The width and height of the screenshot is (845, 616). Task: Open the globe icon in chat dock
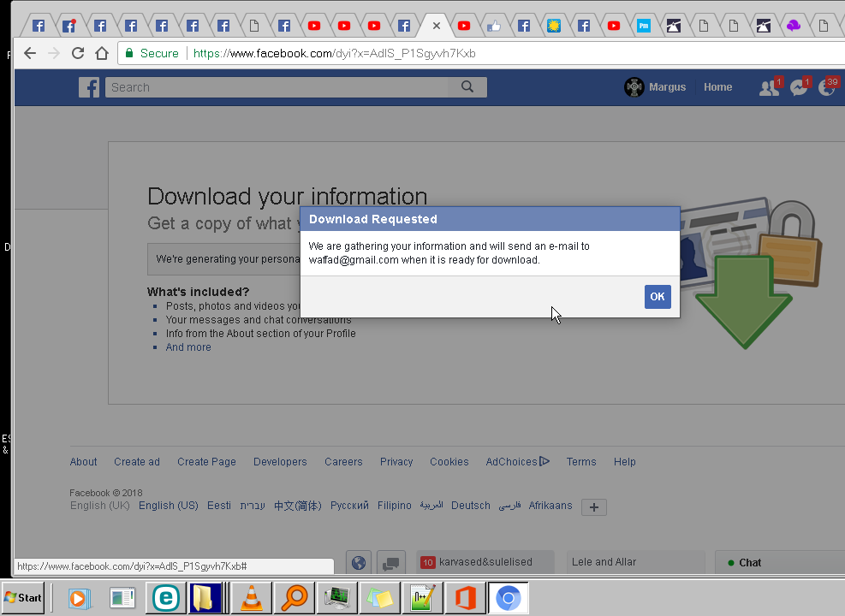click(359, 563)
